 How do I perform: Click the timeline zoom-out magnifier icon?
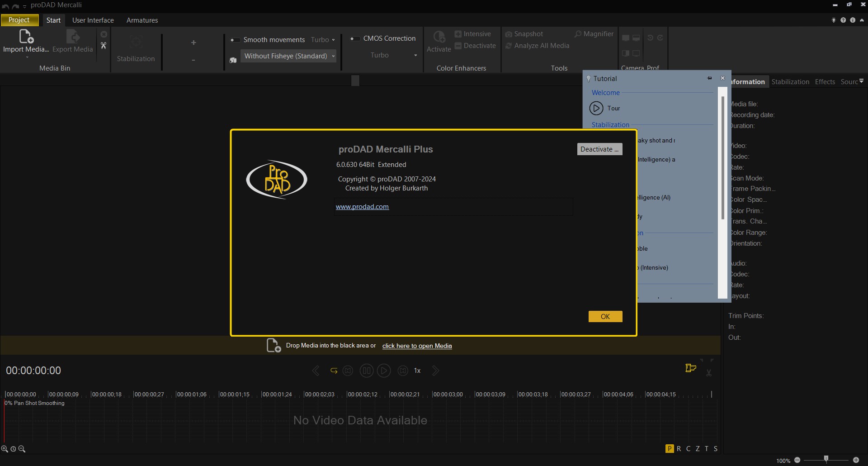point(22,449)
